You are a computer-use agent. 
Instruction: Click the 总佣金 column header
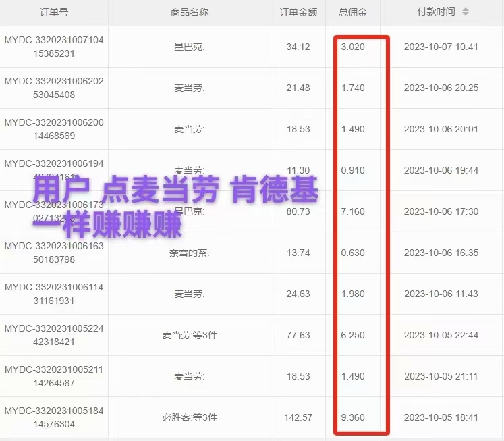point(353,12)
